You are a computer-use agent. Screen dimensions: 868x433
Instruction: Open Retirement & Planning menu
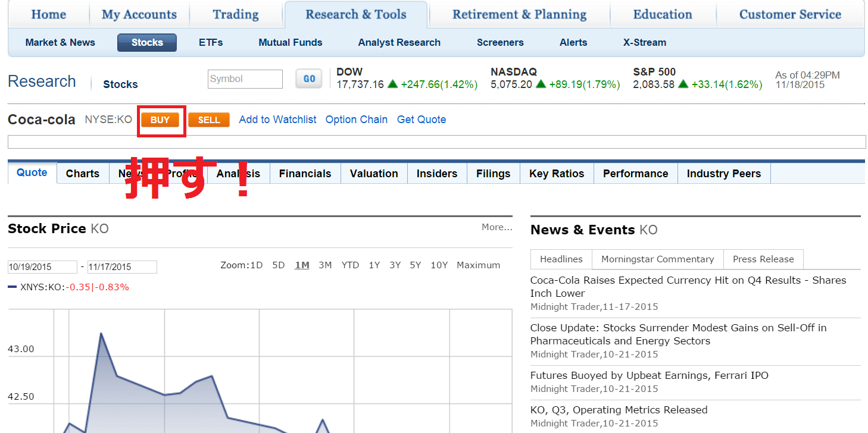[519, 15]
